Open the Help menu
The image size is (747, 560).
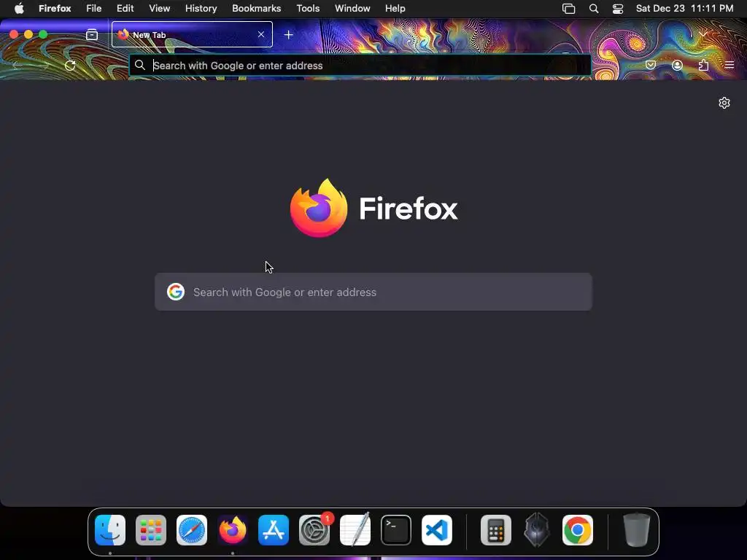coord(395,9)
